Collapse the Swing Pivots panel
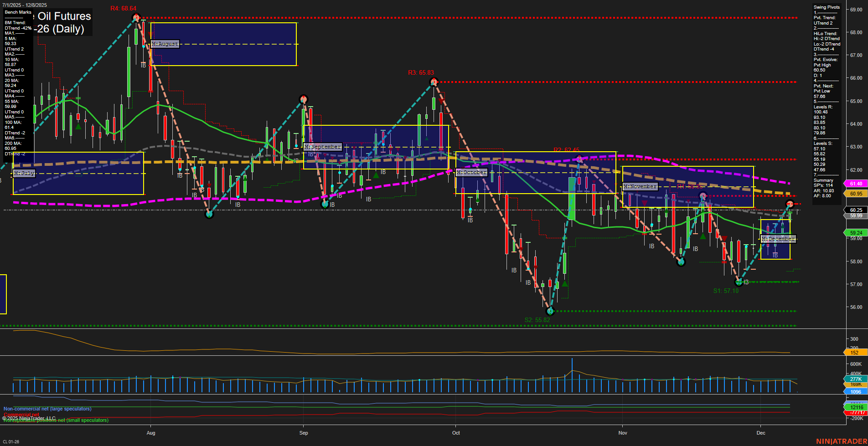 [x=826, y=7]
